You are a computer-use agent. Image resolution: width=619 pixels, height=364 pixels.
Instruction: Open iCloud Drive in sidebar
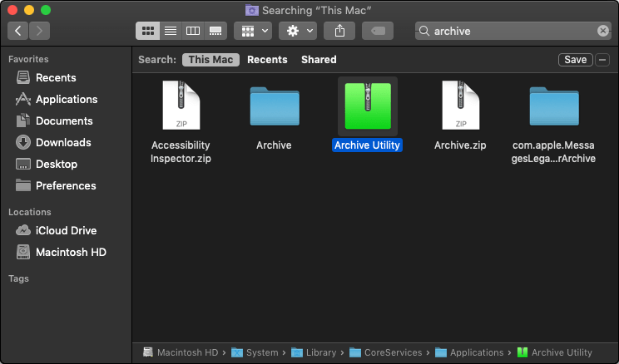point(56,230)
